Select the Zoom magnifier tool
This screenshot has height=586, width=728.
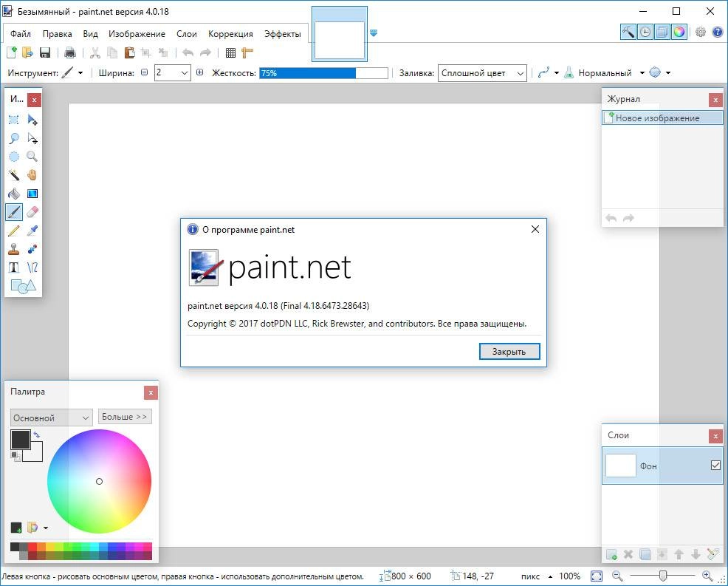32,157
